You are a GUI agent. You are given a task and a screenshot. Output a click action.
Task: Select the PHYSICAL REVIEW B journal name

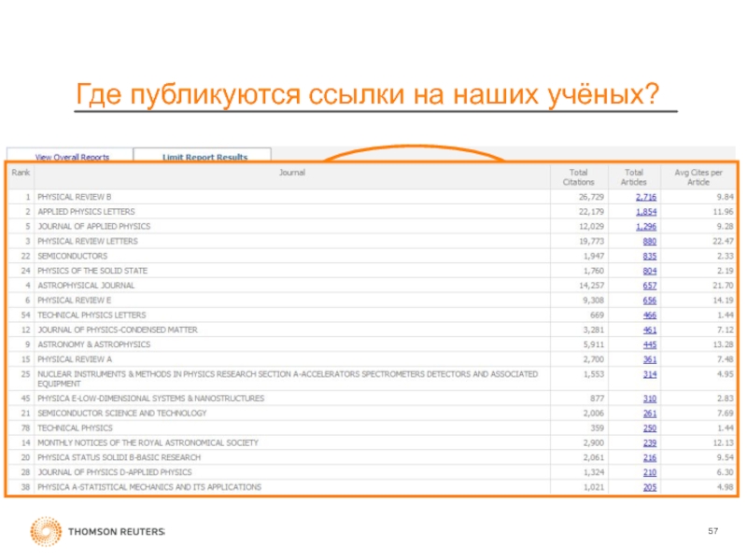tap(75, 197)
